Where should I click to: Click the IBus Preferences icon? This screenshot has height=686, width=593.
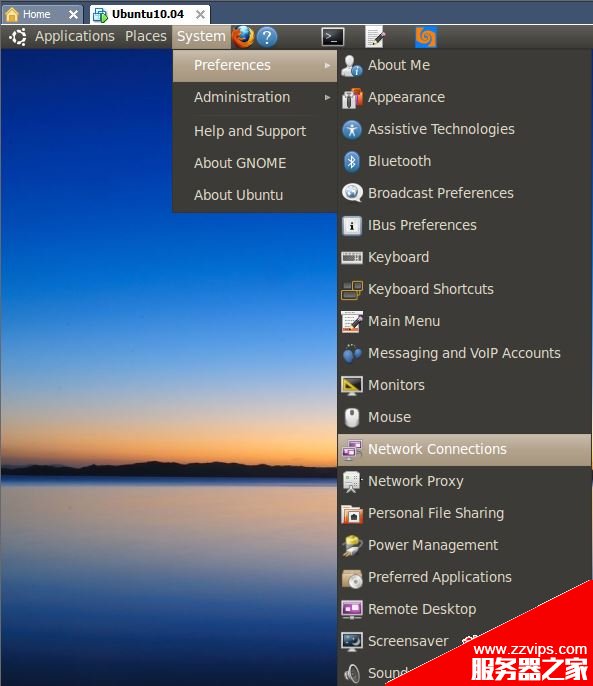352,226
